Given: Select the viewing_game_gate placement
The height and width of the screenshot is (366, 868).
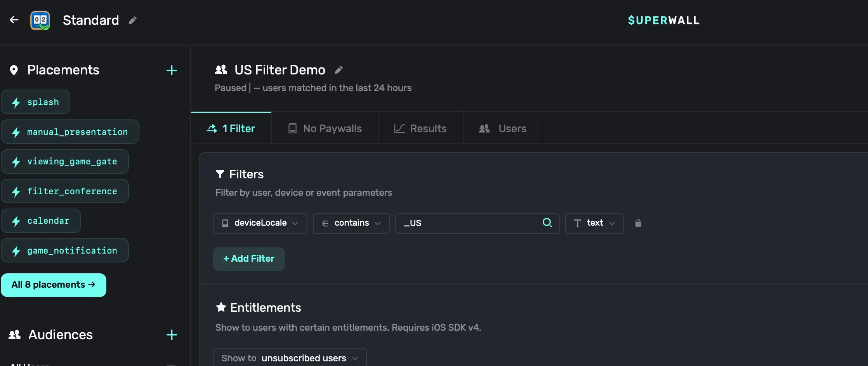Looking at the screenshot, I should [x=65, y=162].
